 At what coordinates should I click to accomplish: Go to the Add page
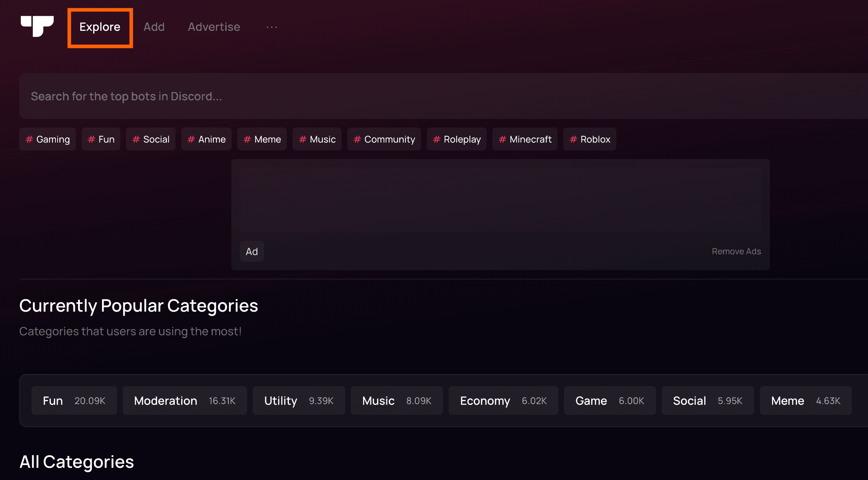point(154,27)
